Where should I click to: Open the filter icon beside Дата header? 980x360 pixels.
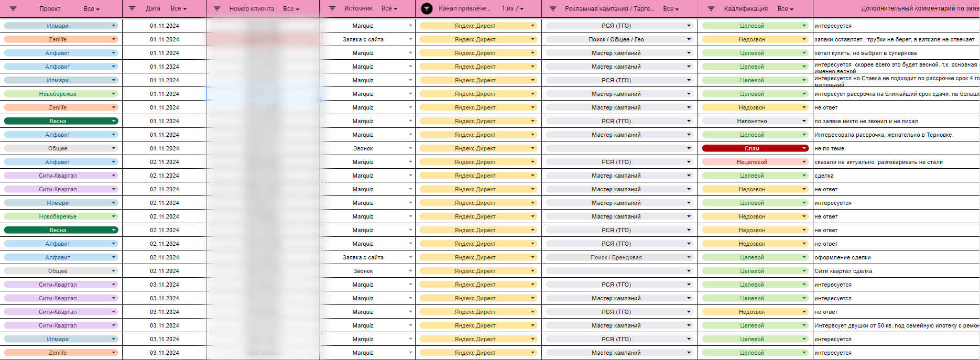pyautogui.click(x=132, y=9)
